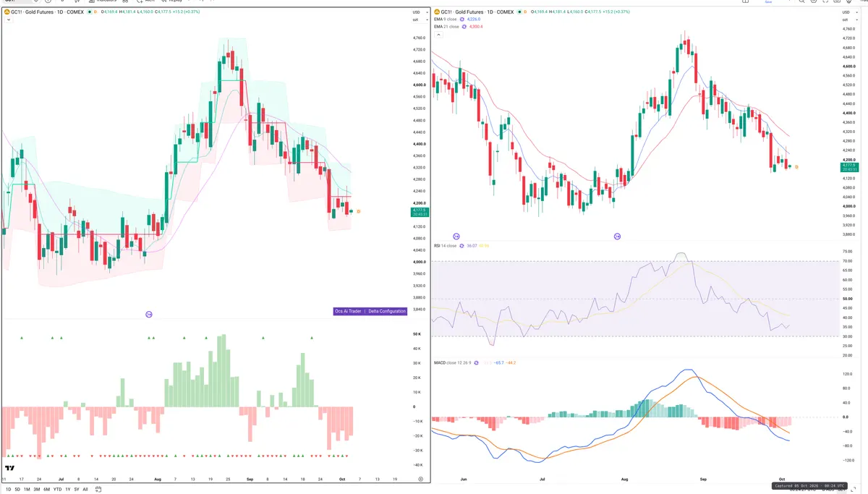Select the 5D time range
868x494 pixels.
tap(18, 490)
